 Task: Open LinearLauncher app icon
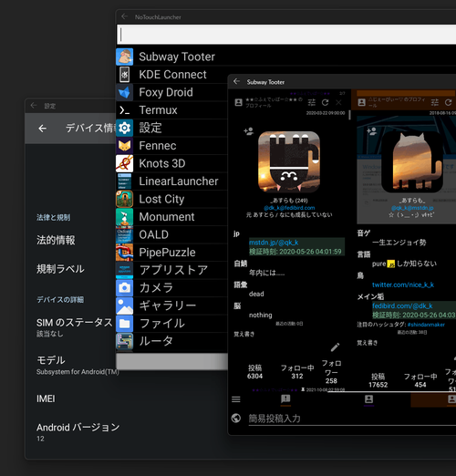pos(124,181)
